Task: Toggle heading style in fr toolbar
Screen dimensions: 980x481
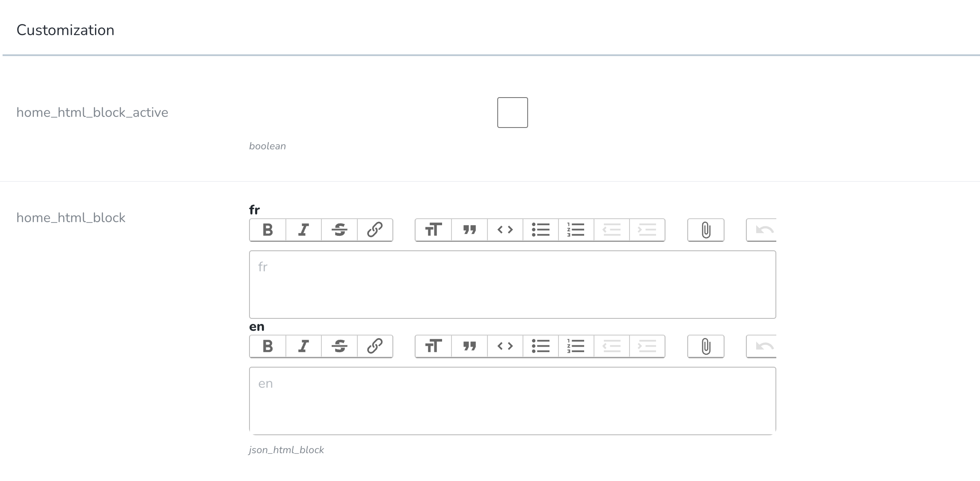Action: point(433,230)
